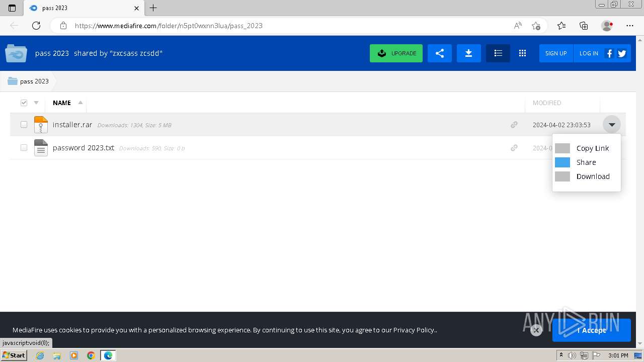This screenshot has height=362, width=644.
Task: Click link icon for password 2023.txt
Action: click(x=514, y=148)
